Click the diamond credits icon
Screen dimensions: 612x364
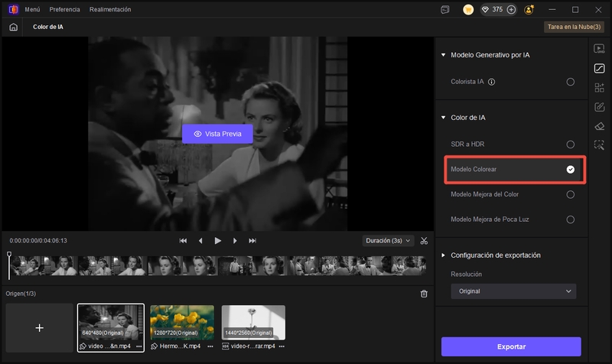point(485,9)
